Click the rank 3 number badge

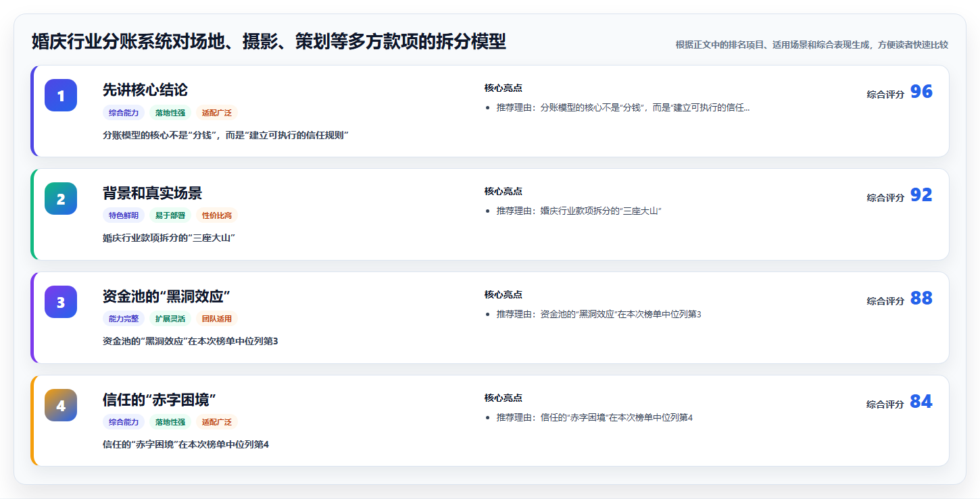61,302
